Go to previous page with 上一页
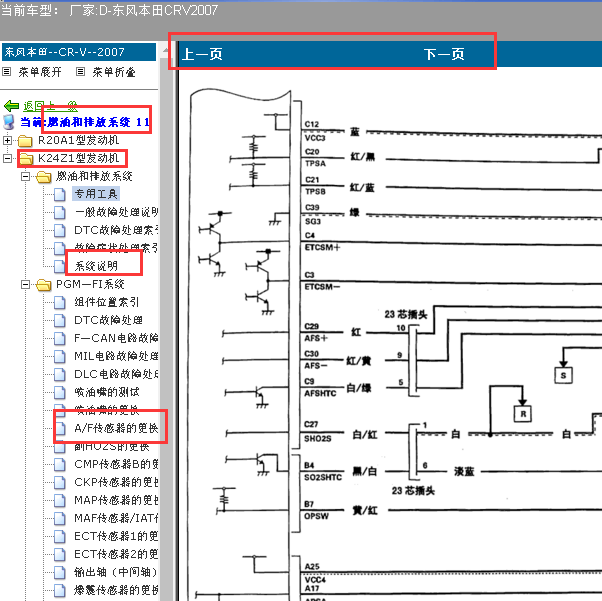The height and width of the screenshot is (601, 602). pos(202,54)
